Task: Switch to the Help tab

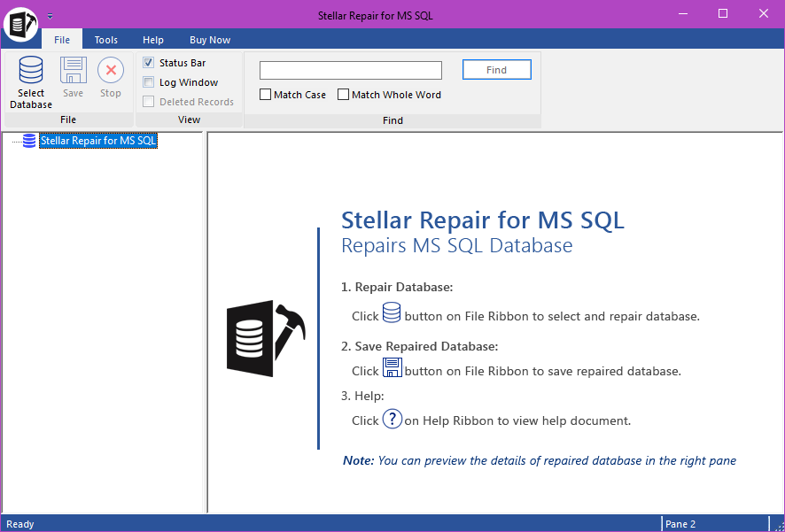Action: (152, 39)
